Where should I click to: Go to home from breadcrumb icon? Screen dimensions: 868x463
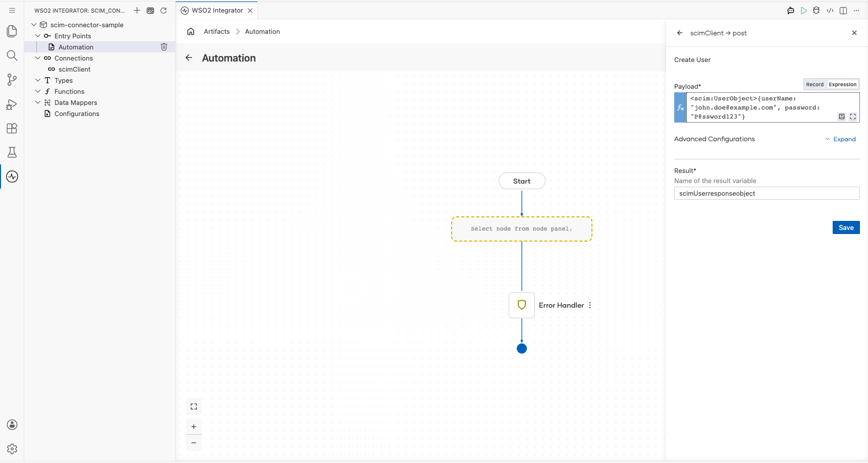coord(191,31)
